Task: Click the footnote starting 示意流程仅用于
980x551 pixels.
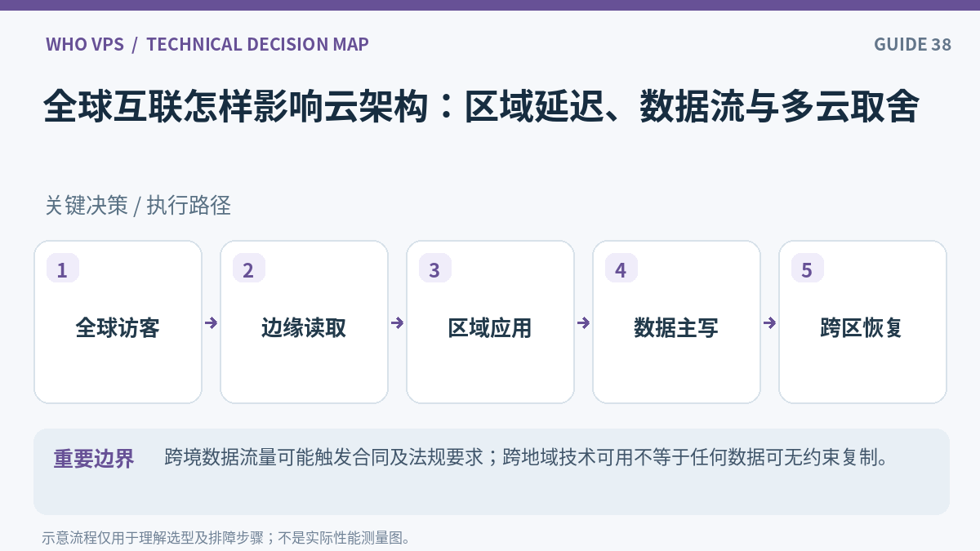Action: pyautogui.click(x=226, y=538)
